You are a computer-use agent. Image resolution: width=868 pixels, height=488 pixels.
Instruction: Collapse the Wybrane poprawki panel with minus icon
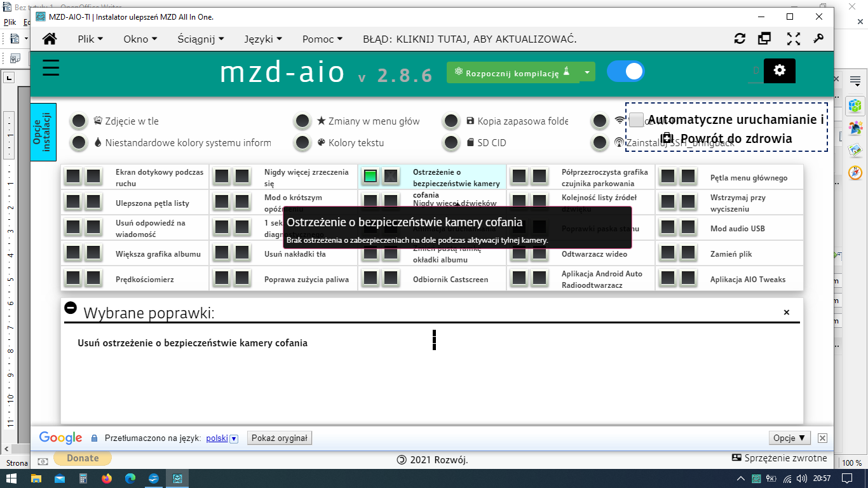pyautogui.click(x=71, y=308)
